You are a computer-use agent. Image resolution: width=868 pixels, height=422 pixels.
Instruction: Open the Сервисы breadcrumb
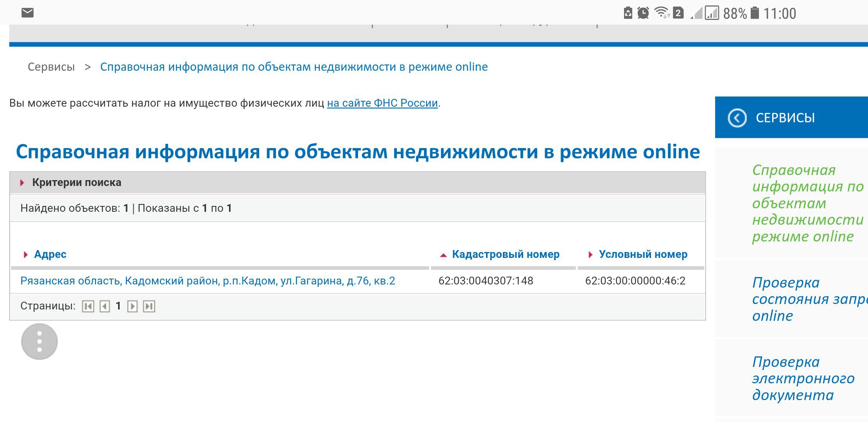point(51,67)
